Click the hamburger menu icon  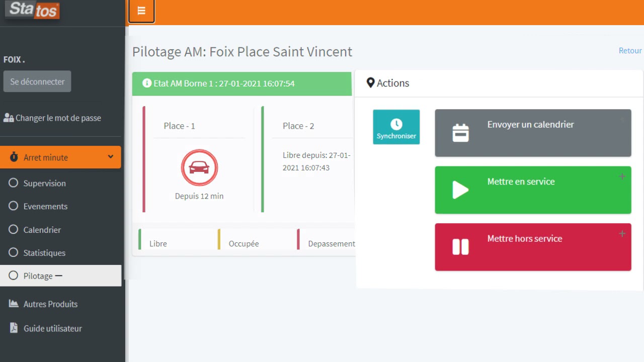pyautogui.click(x=141, y=11)
